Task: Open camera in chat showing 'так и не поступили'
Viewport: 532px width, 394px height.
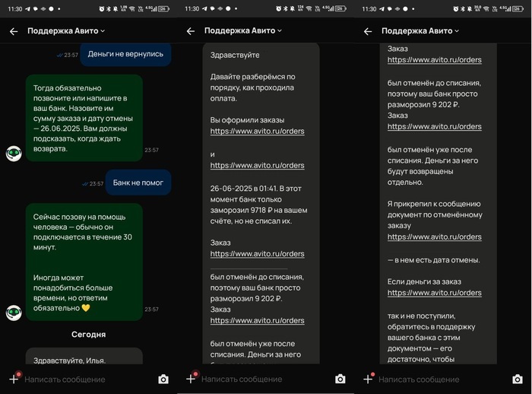Action: pos(518,379)
